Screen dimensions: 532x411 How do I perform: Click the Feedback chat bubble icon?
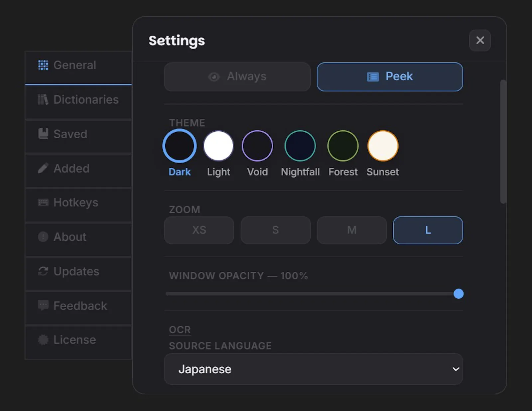click(43, 305)
